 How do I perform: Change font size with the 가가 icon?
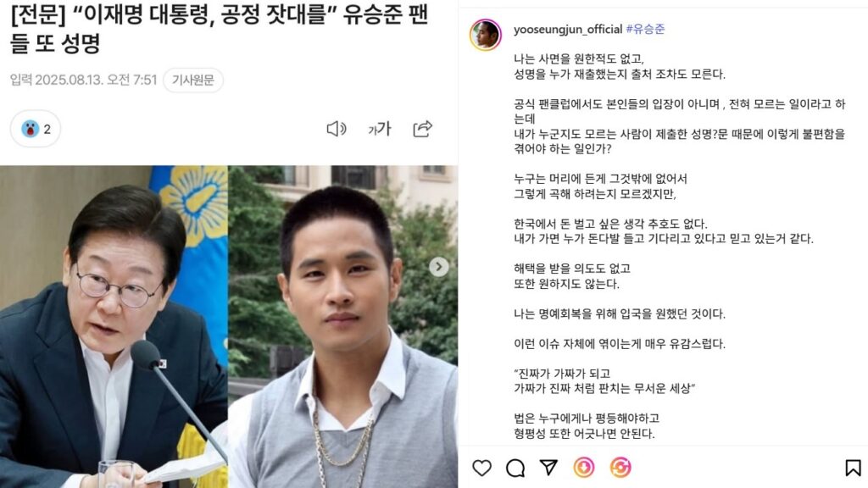pyautogui.click(x=380, y=129)
